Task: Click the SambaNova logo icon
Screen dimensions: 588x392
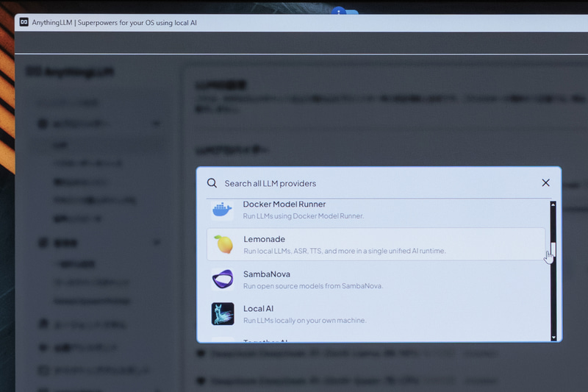Action: 223,279
